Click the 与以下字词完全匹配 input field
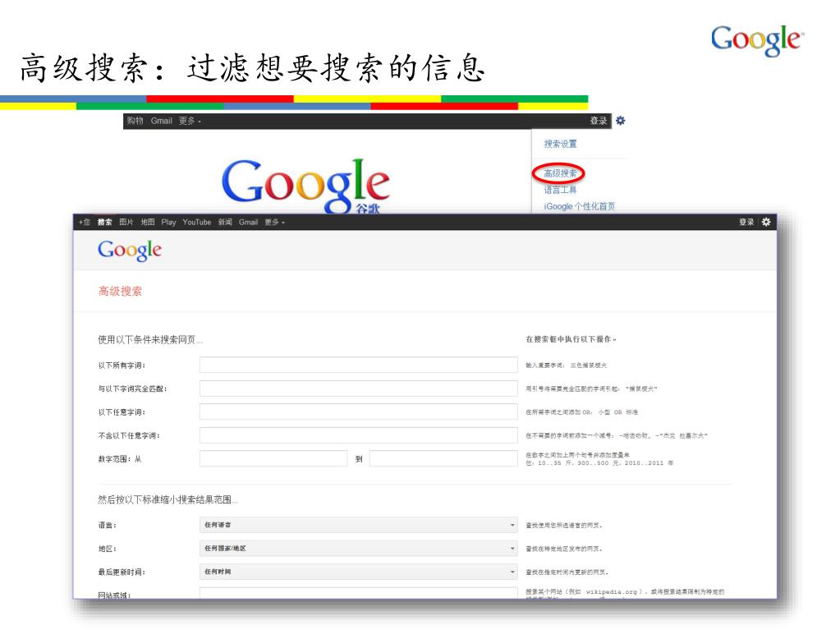 [x=358, y=389]
